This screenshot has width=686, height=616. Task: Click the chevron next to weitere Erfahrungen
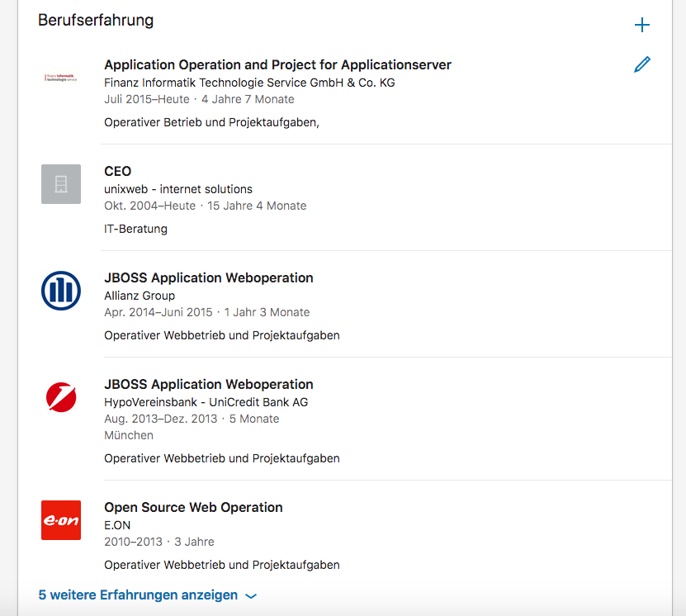[x=251, y=596]
